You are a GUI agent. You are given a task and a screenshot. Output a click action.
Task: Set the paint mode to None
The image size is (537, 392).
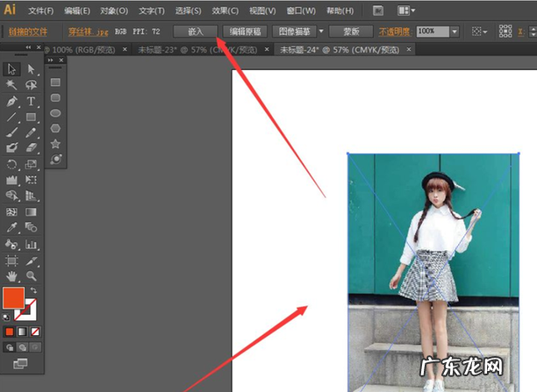pos(32,332)
